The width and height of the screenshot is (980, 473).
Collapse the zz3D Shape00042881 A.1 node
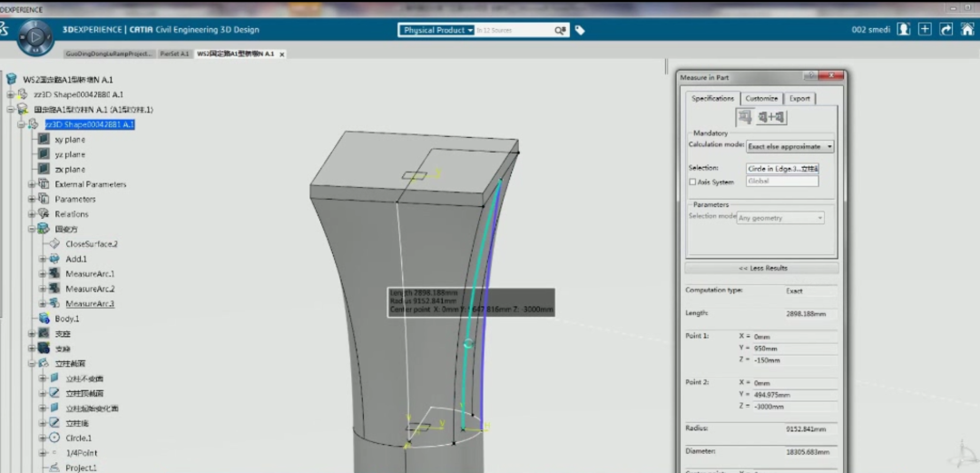click(21, 124)
